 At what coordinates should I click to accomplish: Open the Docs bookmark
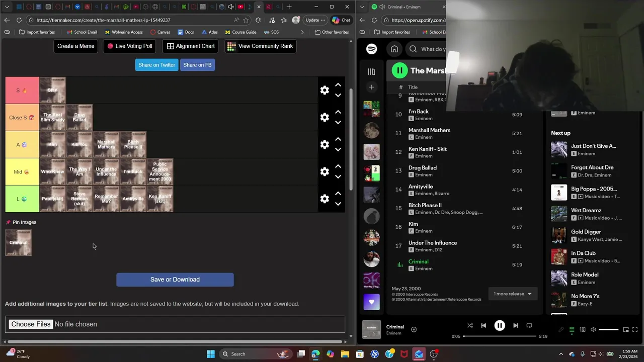tap(185, 32)
